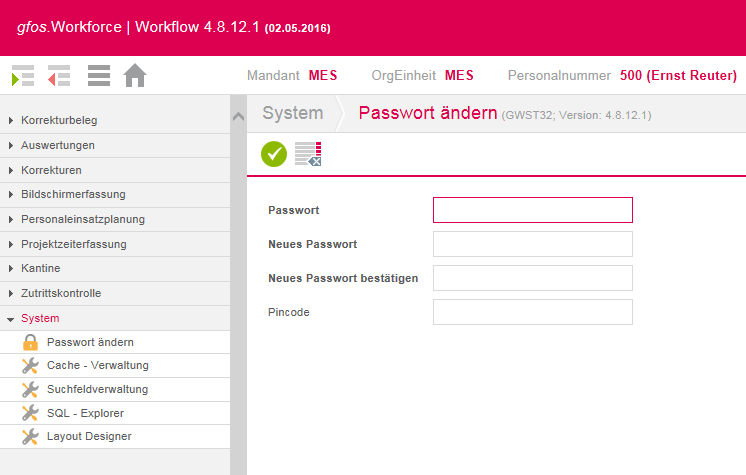Click the expand-all menu icon with green arrow

[23, 76]
